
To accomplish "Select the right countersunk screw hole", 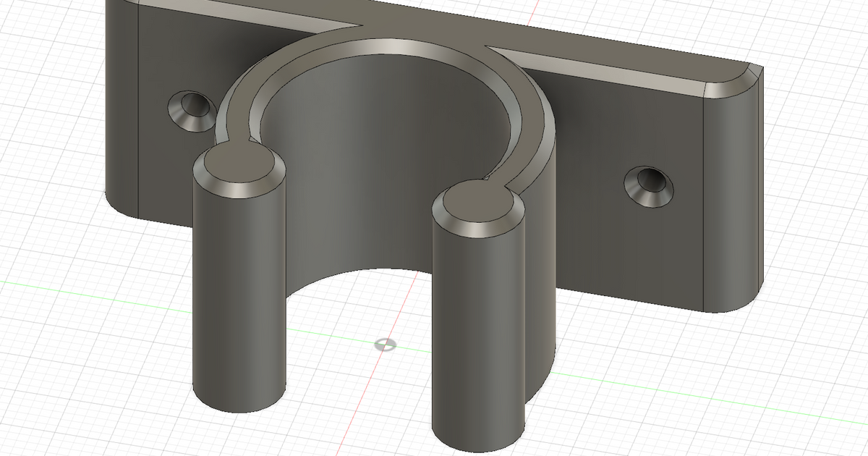I will 650,182.
